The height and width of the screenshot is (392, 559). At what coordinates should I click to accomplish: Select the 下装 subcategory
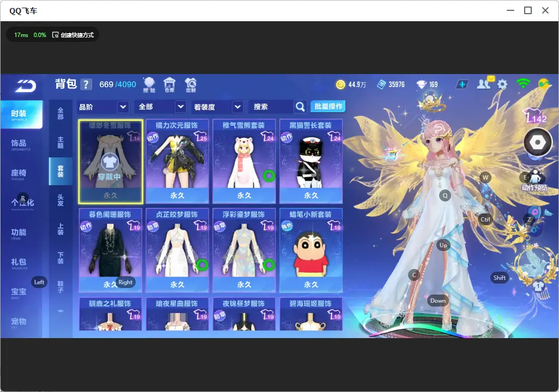tap(60, 258)
